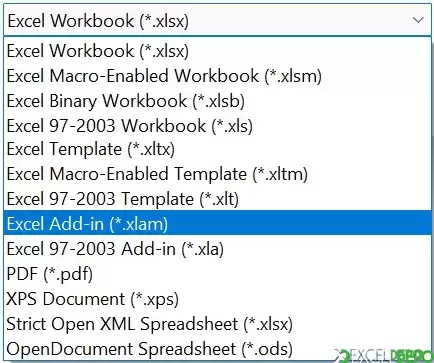Click the ExcelDemy watermark logo
Image resolution: width=434 pixels, height=363 pixels.
click(x=383, y=356)
